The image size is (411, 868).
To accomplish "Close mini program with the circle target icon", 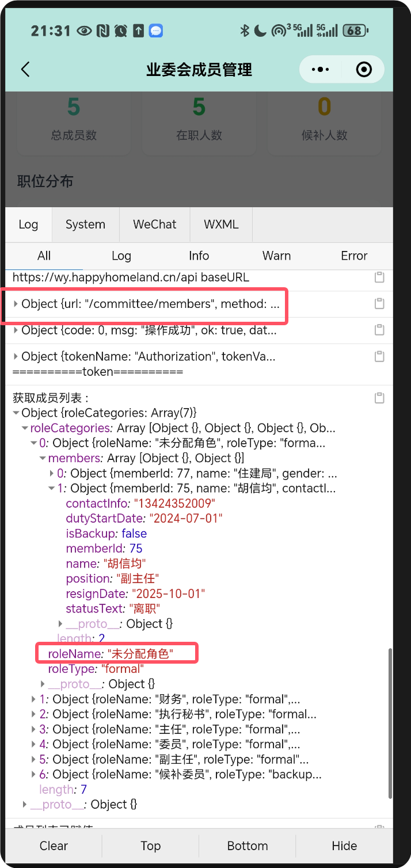I will coord(364,70).
